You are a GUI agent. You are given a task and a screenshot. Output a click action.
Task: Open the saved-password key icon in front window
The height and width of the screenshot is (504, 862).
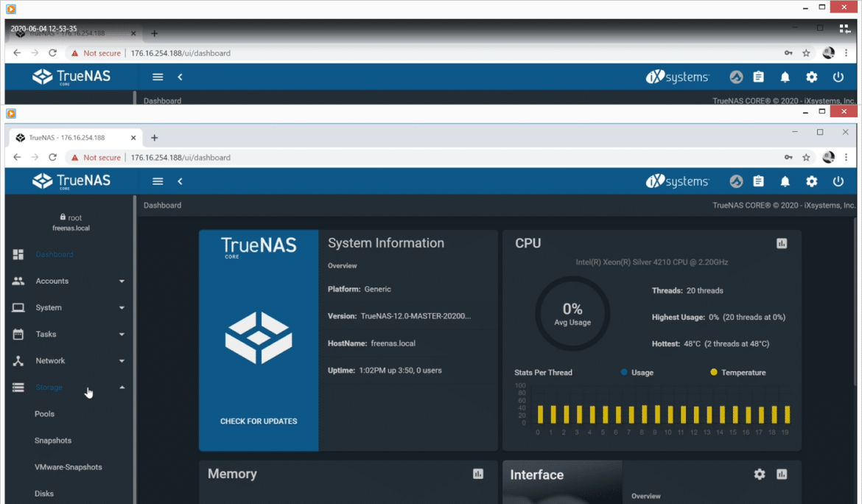point(788,157)
